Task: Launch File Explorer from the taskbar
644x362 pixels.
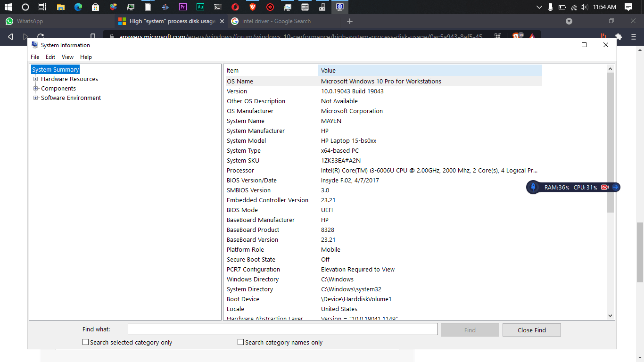Action: click(60, 7)
